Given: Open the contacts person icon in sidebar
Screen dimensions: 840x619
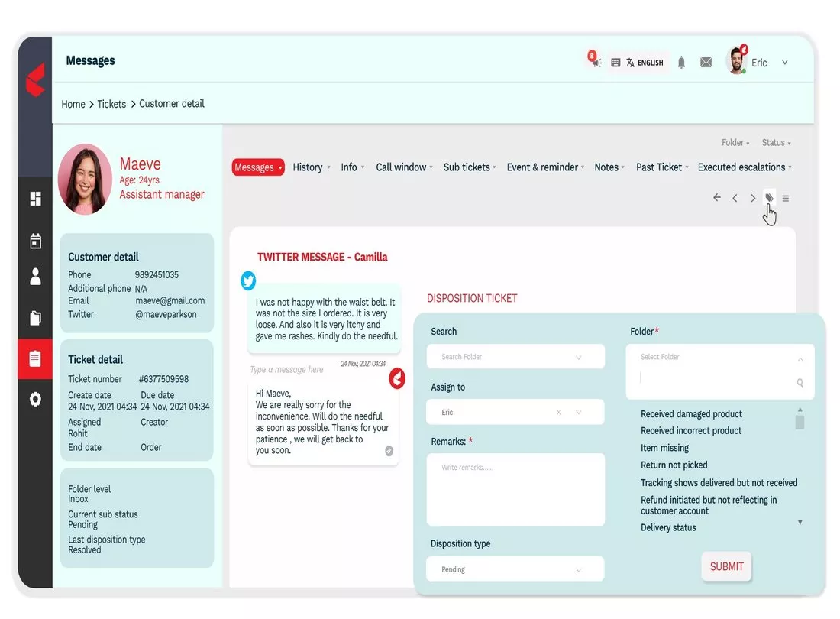Looking at the screenshot, I should [x=34, y=277].
